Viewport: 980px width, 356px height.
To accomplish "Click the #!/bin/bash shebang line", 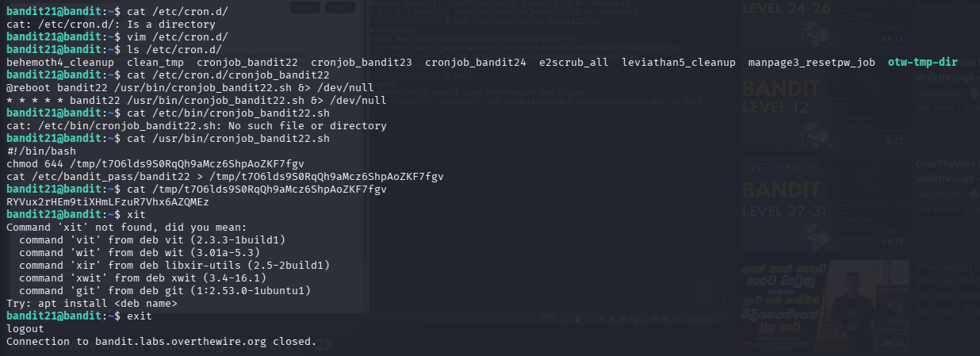I will pyautogui.click(x=41, y=151).
